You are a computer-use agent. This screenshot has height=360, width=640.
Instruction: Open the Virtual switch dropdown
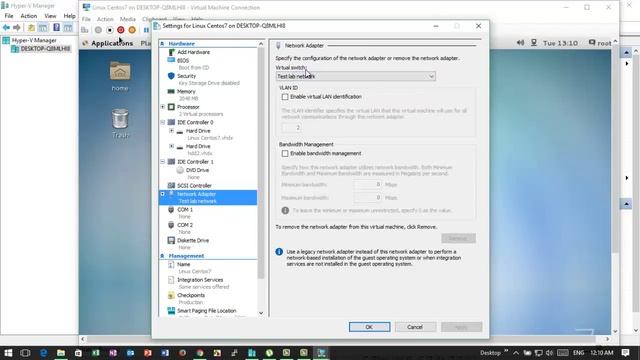(x=356, y=76)
